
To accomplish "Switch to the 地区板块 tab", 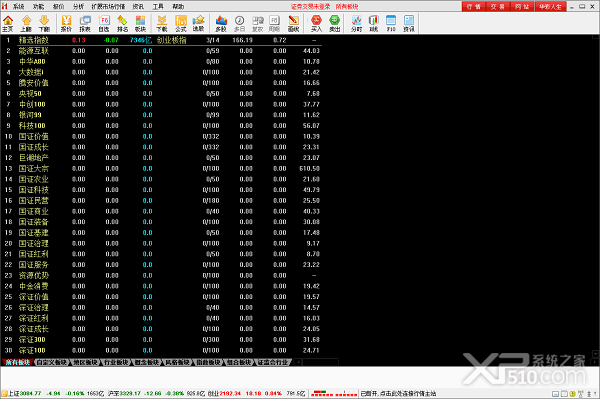I will click(85, 362).
